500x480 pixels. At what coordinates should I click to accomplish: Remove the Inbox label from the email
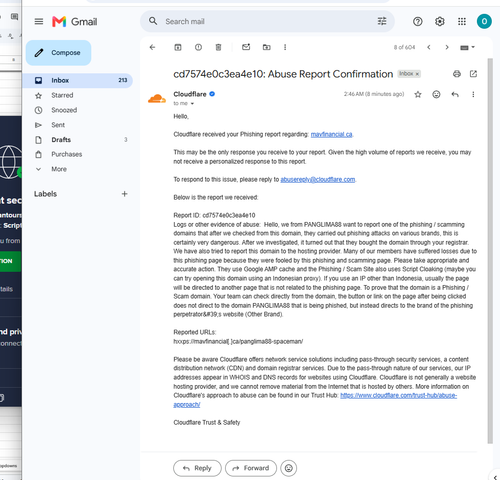tap(417, 74)
